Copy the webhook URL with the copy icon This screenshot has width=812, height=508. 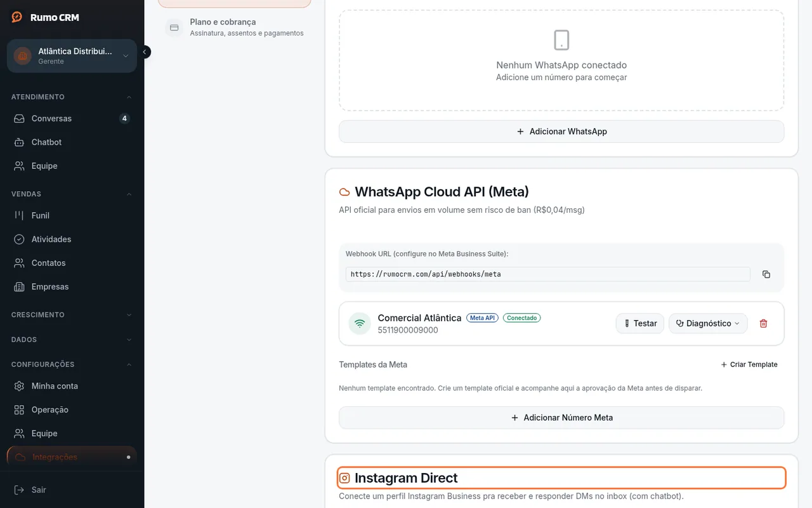(x=766, y=274)
